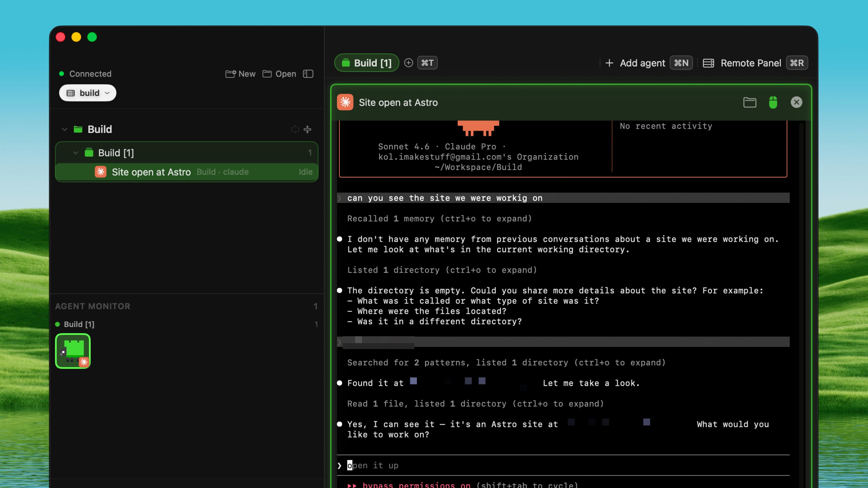Click 'Recalled 1 memory' line to expand

point(439,219)
